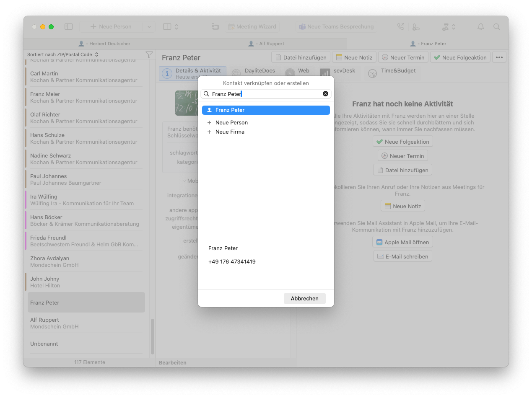Select the Unbenannt list entry

click(84, 344)
